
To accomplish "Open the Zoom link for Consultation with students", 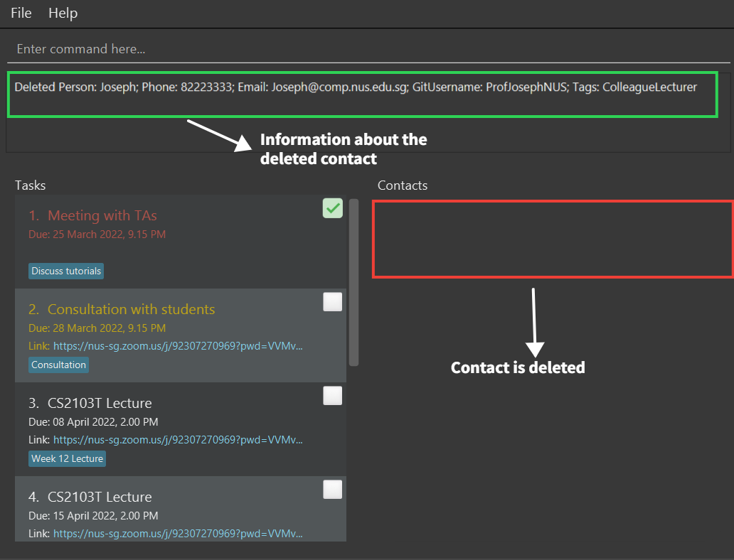I will pos(178,346).
